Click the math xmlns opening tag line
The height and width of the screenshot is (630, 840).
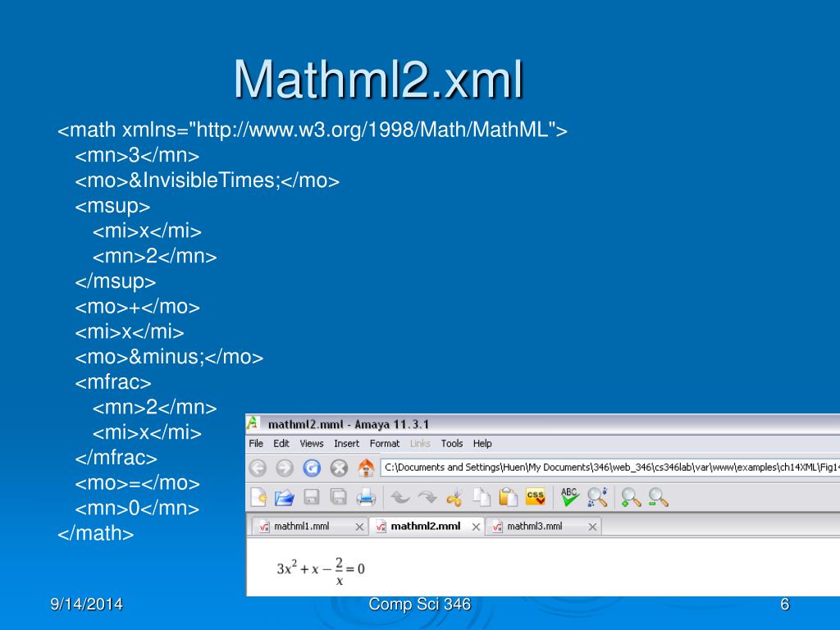[x=313, y=130]
